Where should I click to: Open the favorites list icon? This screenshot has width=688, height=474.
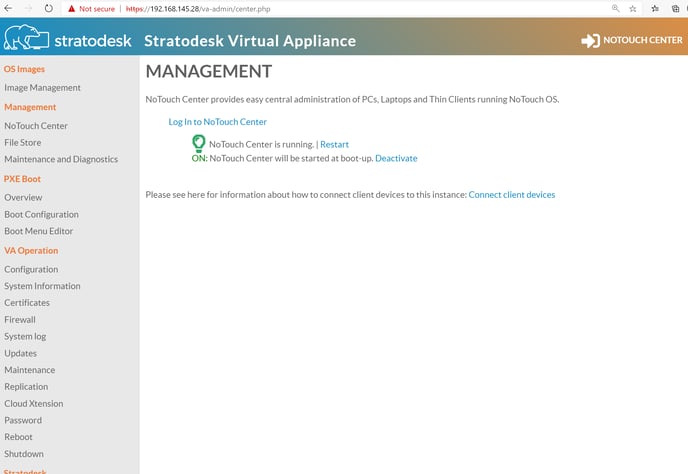coord(655,8)
